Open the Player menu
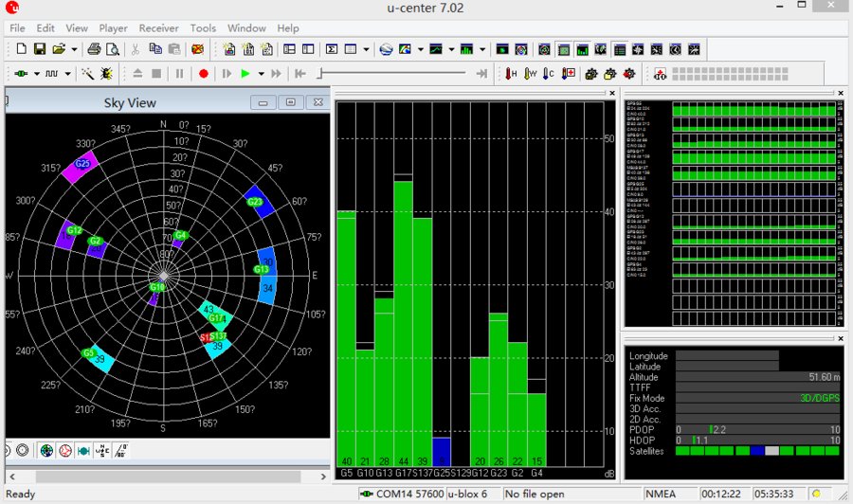This screenshot has width=853, height=504. point(113,28)
